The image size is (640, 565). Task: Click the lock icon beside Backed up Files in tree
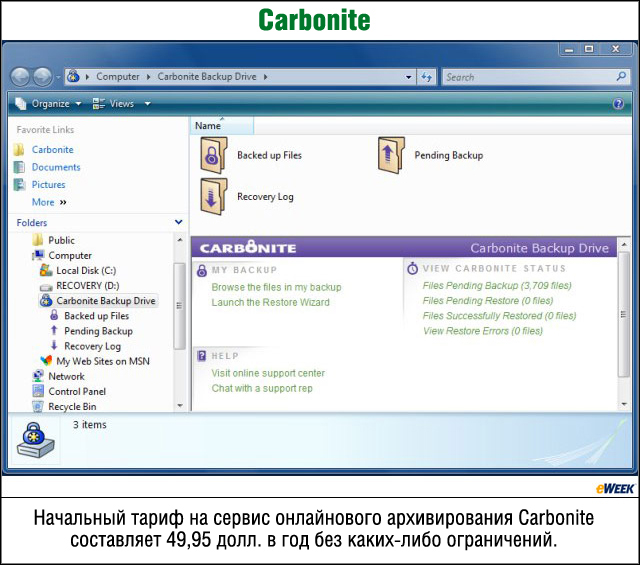click(54, 315)
